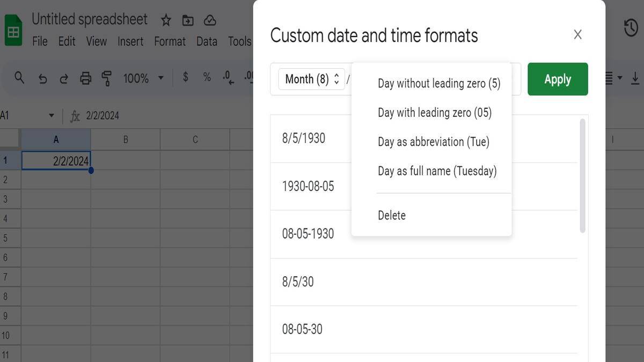Click the redo arrow icon
The height and width of the screenshot is (362, 644).
point(64,79)
